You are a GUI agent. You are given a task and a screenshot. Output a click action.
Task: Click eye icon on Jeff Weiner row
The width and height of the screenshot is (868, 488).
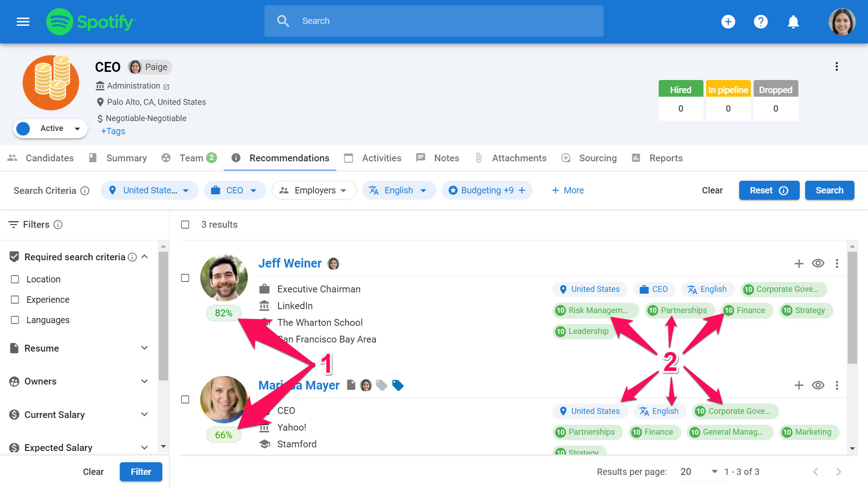pos(818,263)
